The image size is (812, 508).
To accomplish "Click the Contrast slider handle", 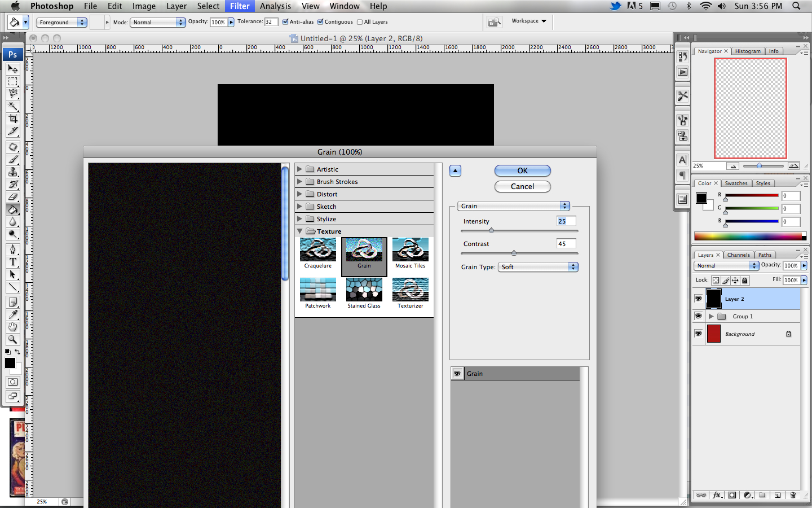I will (514, 253).
